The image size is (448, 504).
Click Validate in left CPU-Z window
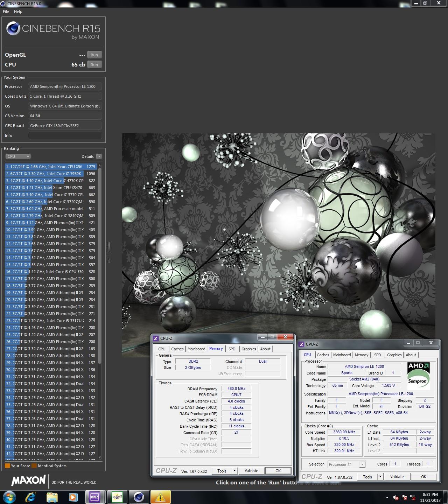pos(251,471)
